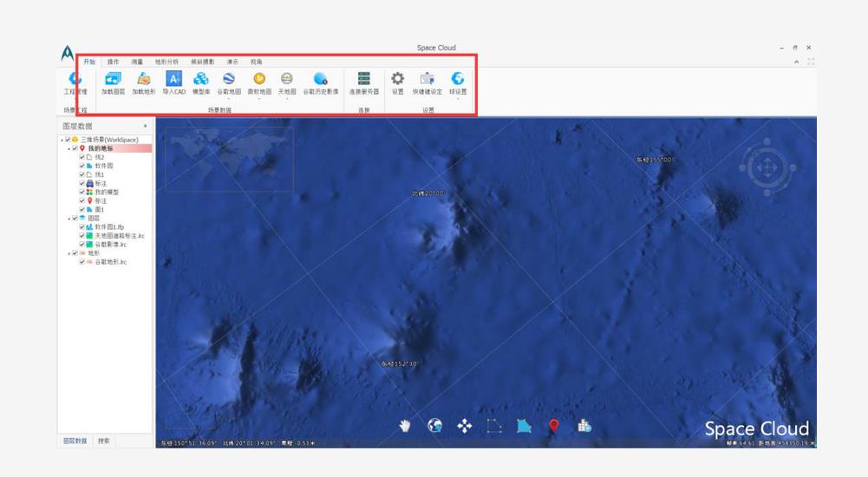Switch to the 地形分析 ribbon tab
This screenshot has width=868, height=477.
coord(166,62)
